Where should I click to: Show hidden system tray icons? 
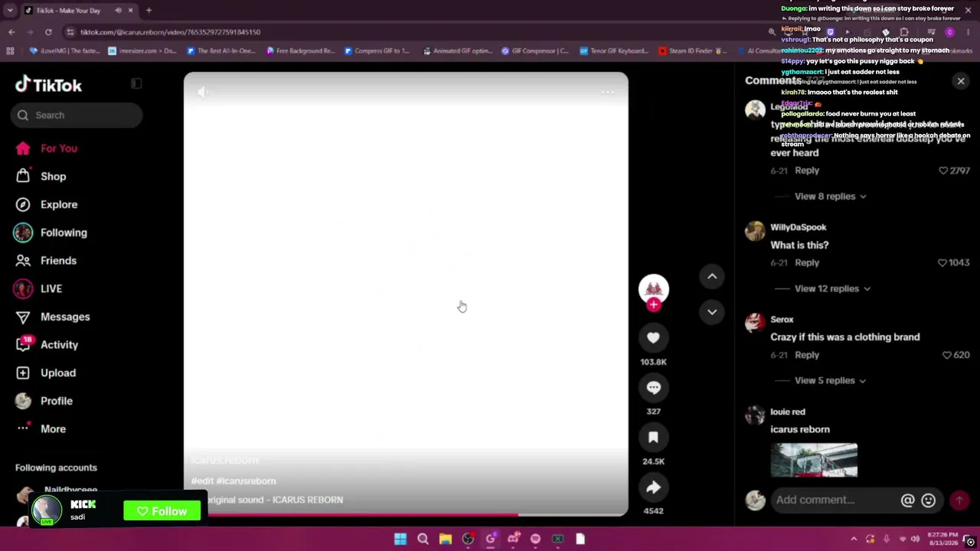854,539
